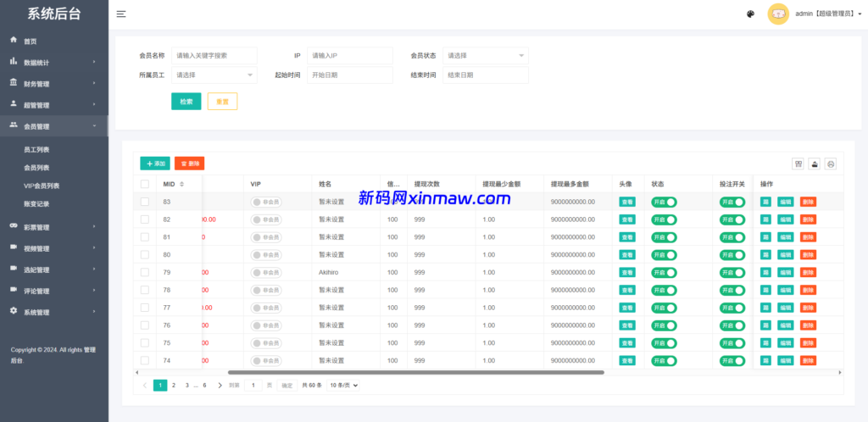Screen dimensions: 868x422
Task: Click the 重置 reset button
Action: click(223, 101)
